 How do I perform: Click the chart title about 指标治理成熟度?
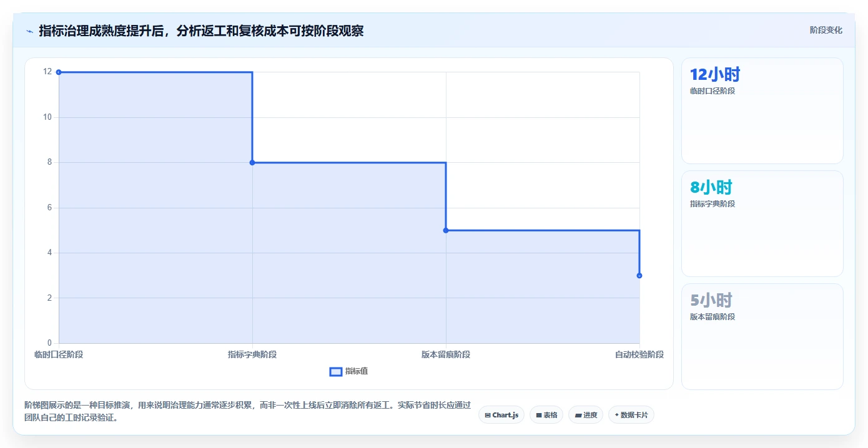201,31
